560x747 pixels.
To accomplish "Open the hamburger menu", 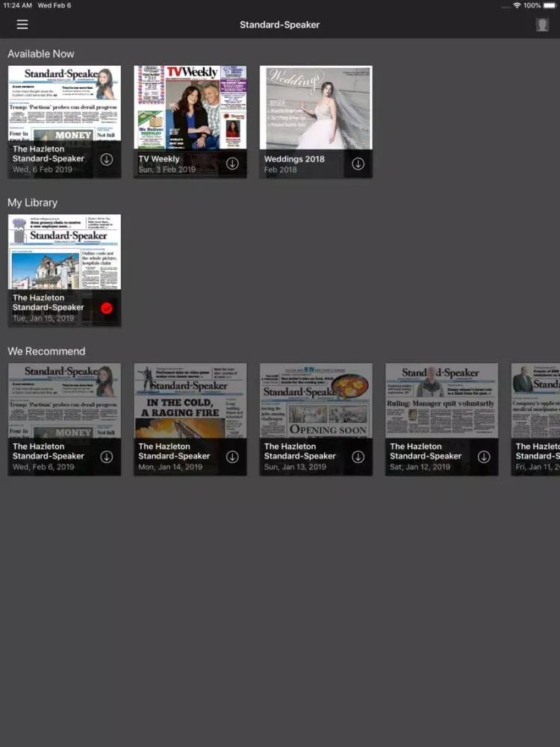I will 22,25.
